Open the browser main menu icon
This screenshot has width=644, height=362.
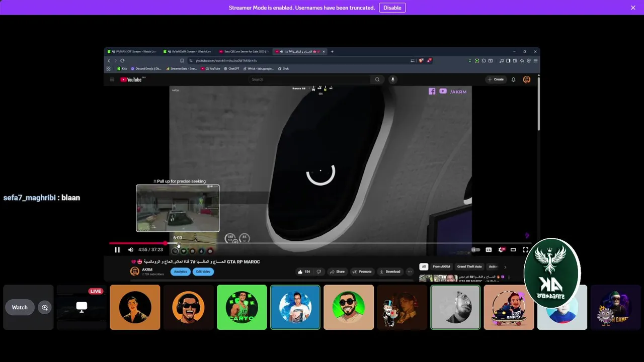(x=535, y=60)
